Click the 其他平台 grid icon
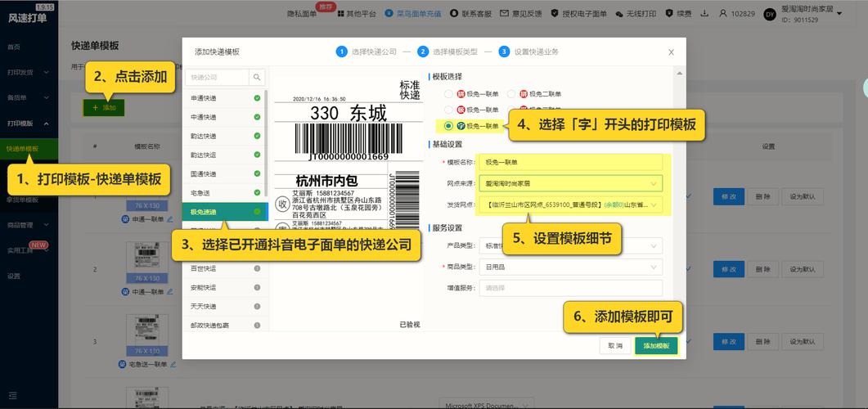Viewport: 868px width, 409px height. tap(340, 14)
